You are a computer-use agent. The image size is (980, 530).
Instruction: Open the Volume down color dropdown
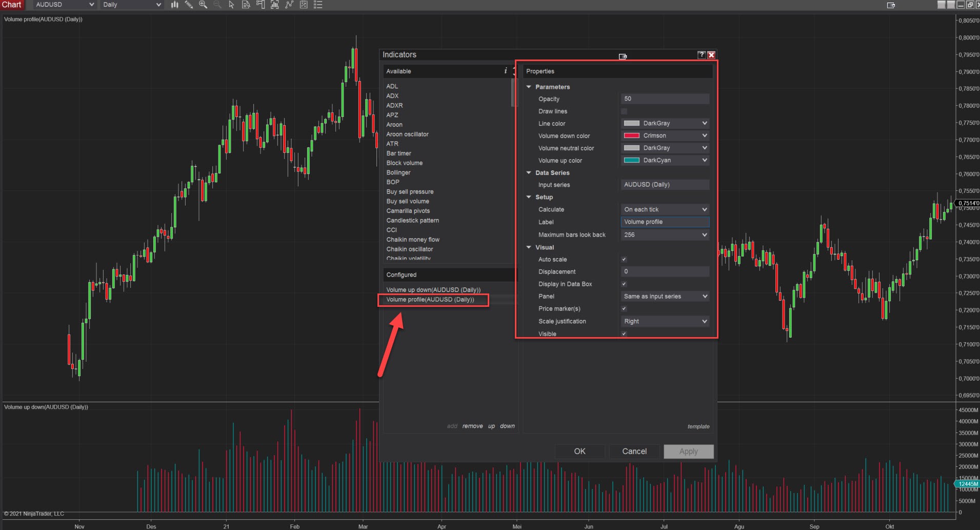pyautogui.click(x=665, y=136)
